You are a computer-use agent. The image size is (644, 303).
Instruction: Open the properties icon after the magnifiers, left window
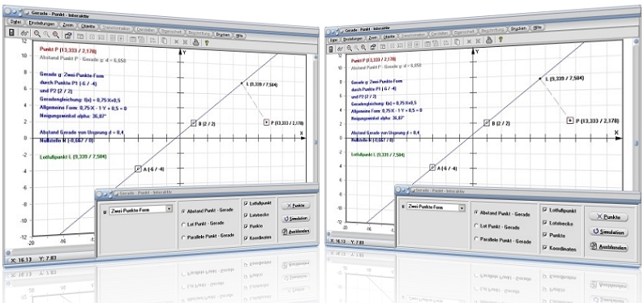point(68,36)
